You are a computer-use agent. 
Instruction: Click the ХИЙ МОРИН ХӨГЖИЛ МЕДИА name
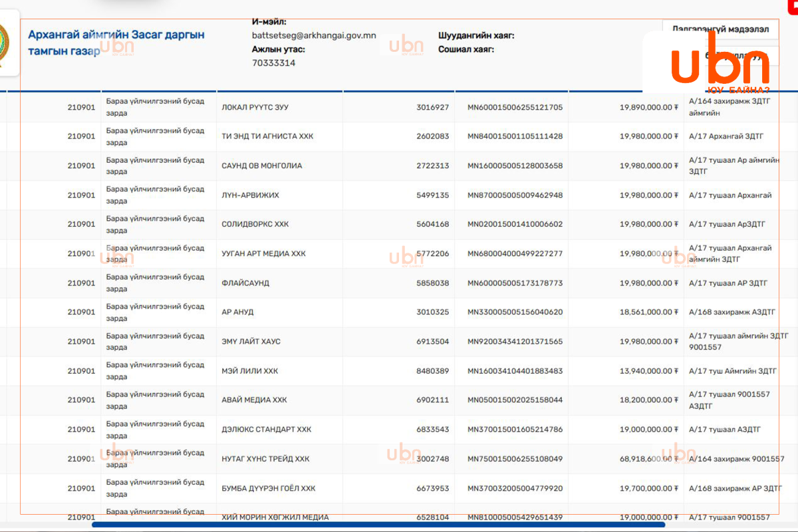(x=275, y=517)
